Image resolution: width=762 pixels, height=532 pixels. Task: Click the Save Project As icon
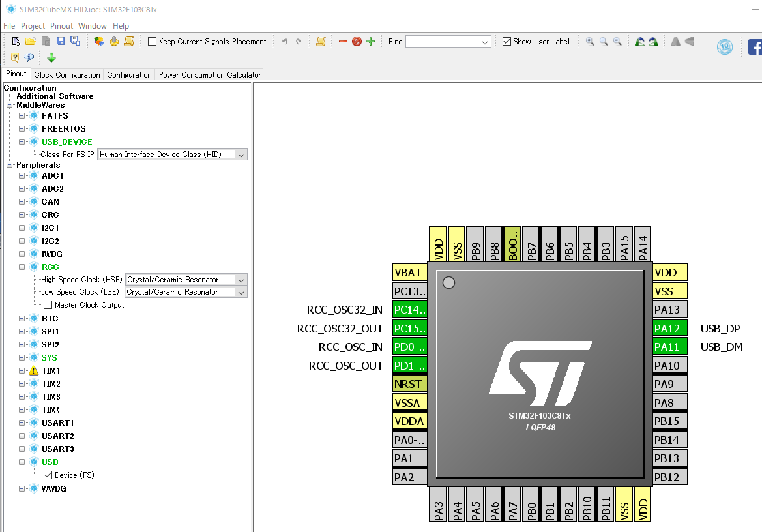click(76, 41)
